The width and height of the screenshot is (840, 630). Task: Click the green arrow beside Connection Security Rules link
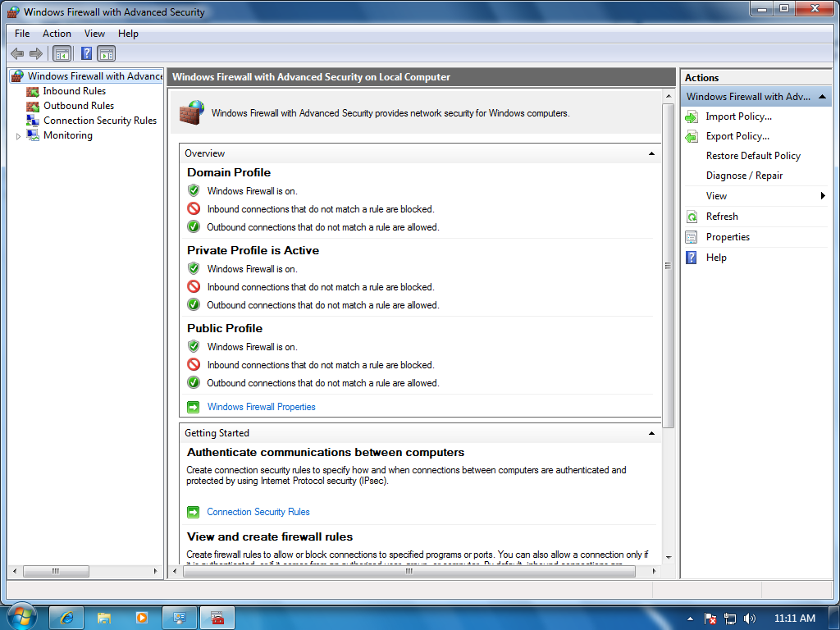(194, 512)
